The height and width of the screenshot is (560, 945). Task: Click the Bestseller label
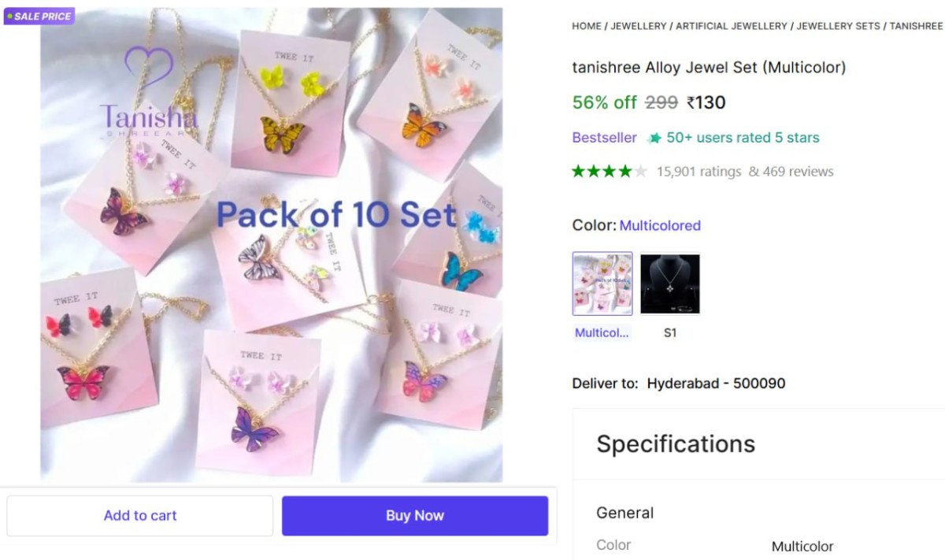[604, 138]
